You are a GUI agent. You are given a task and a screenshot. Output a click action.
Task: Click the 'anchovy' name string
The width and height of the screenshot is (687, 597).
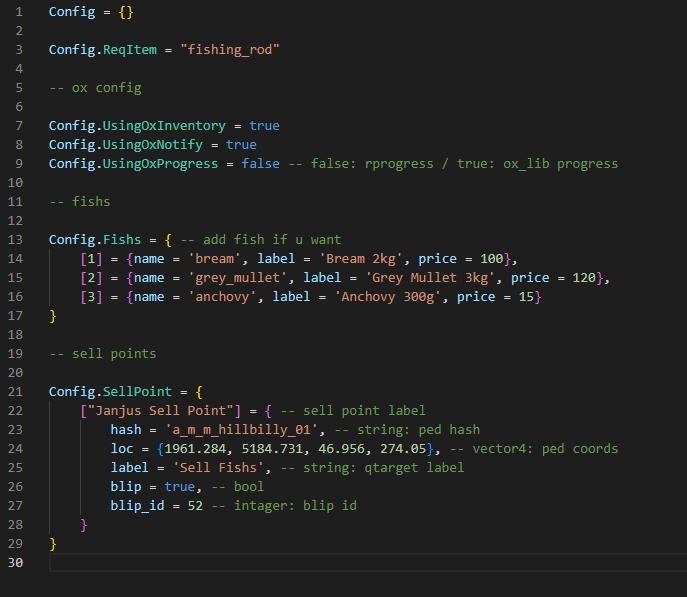(x=222, y=297)
